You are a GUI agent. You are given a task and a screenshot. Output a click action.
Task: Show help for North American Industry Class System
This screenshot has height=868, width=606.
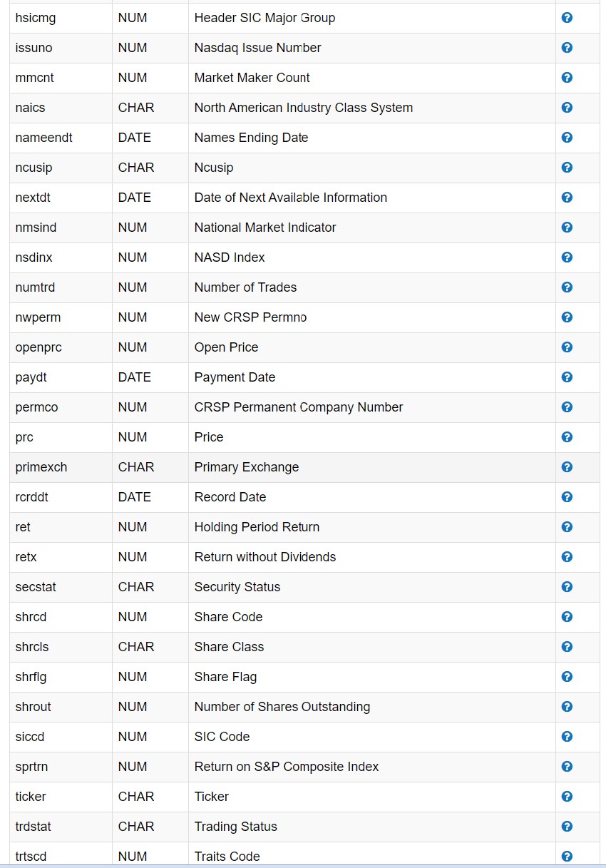[567, 108]
